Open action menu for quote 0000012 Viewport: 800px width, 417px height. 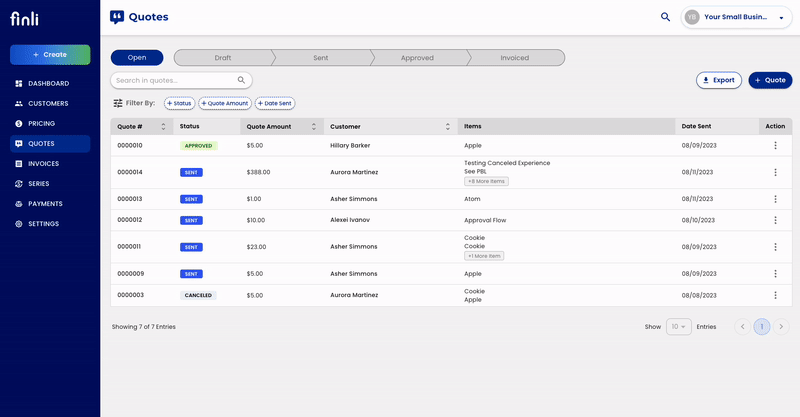tap(775, 220)
